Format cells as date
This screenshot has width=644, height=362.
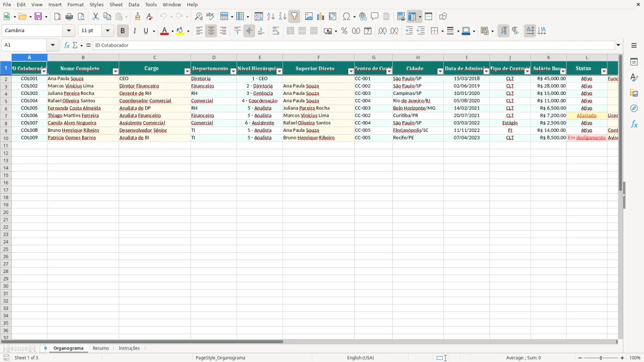pyautogui.click(x=368, y=31)
